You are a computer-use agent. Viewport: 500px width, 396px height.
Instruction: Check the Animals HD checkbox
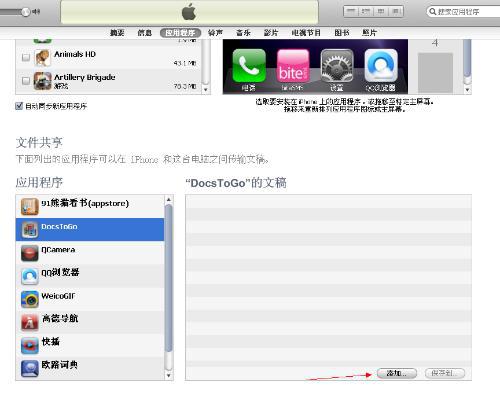click(x=26, y=58)
